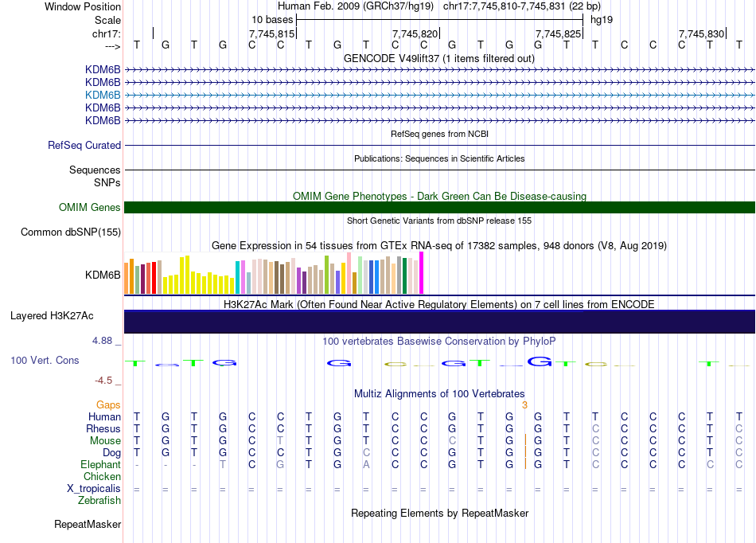Click the dark navy H3K27Ac signal bar

click(439, 321)
